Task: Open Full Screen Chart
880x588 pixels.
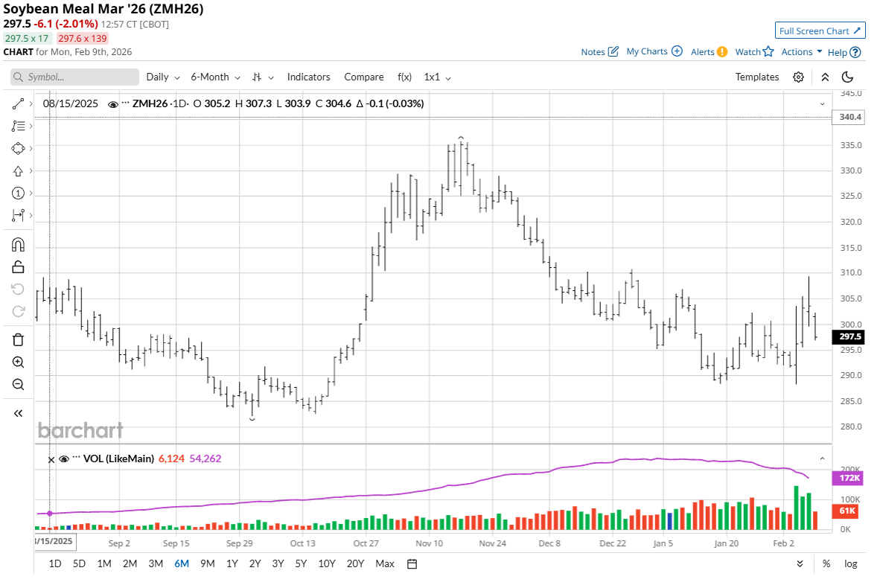Action: (x=820, y=31)
